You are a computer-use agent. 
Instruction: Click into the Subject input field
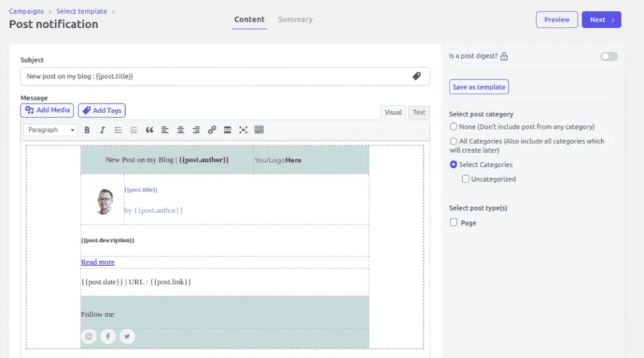[225, 77]
